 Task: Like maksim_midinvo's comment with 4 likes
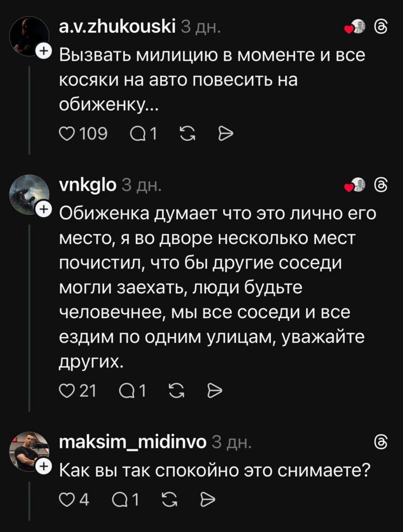(x=66, y=499)
